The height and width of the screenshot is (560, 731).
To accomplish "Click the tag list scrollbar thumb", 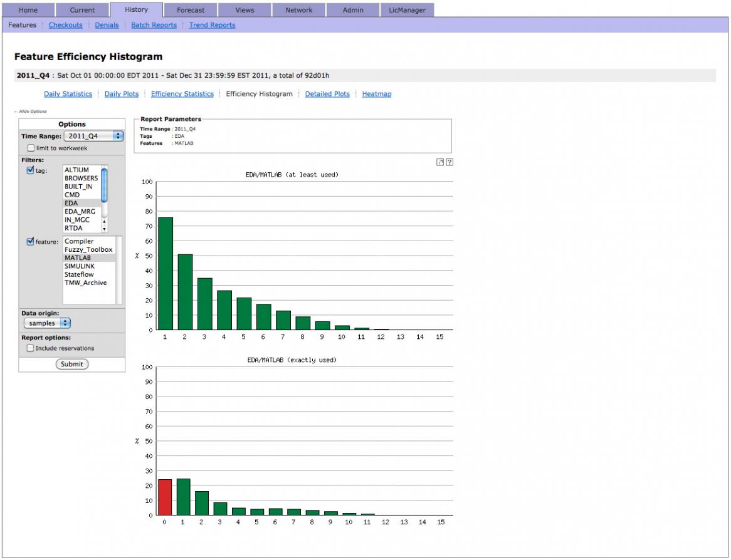I will click(x=105, y=185).
